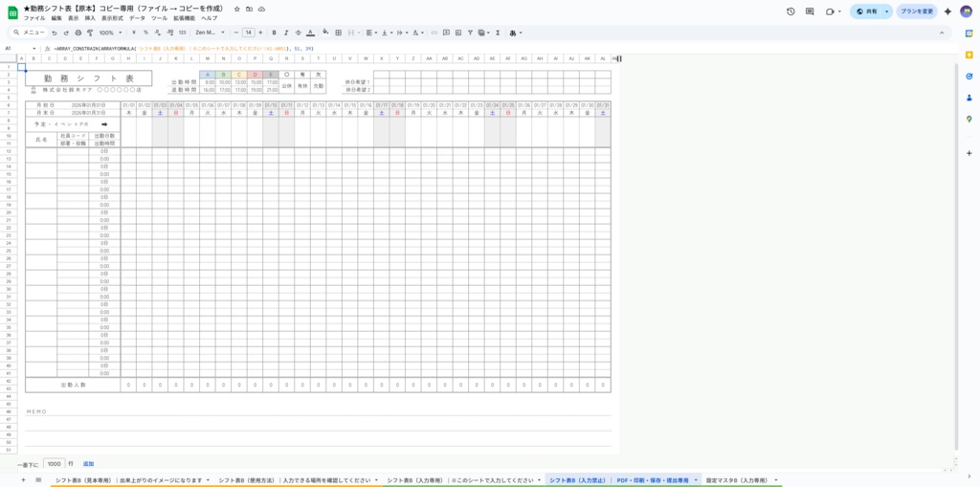The width and height of the screenshot is (980, 487).
Task: Pick cell fill color
Action: tap(325, 33)
